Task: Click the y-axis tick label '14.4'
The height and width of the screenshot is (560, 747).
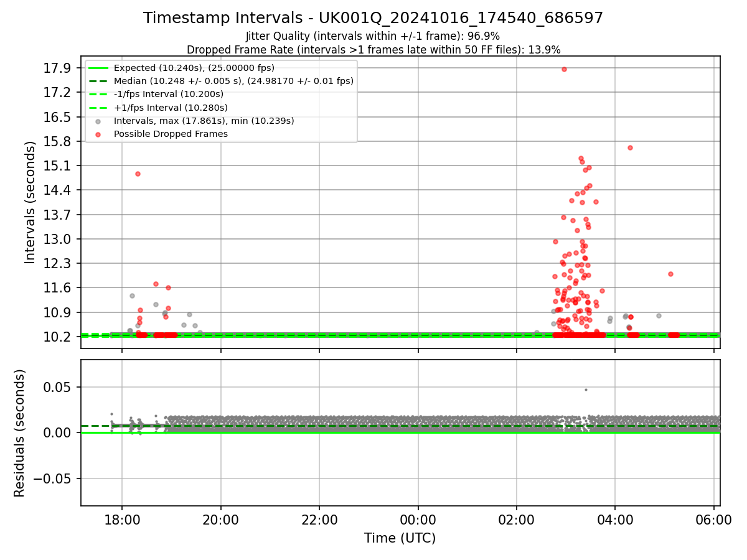Action: 58,190
